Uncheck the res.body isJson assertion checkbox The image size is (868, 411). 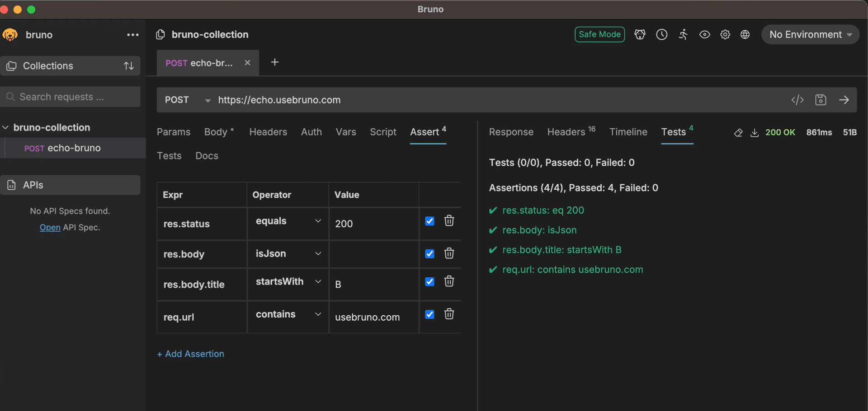[429, 254]
